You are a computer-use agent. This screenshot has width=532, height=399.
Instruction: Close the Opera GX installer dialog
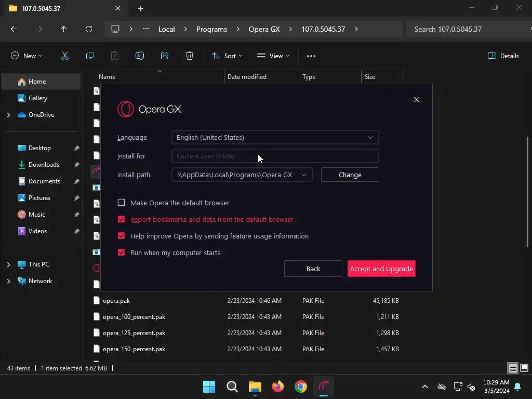tap(417, 100)
